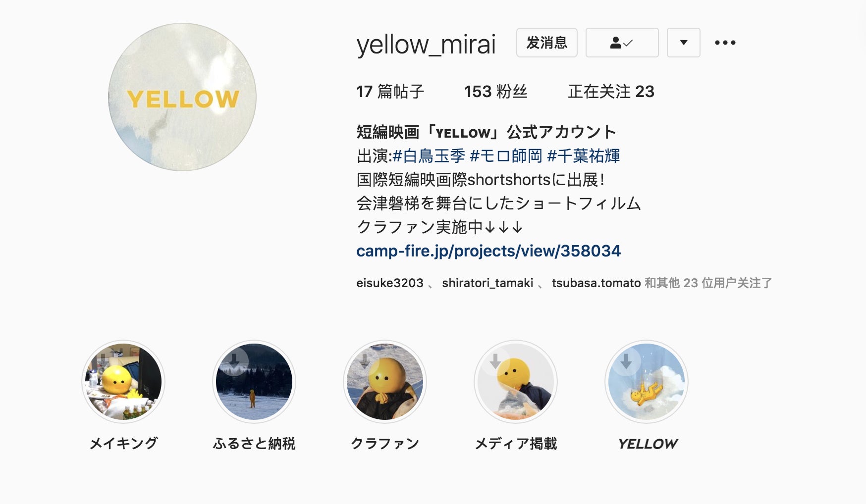The height and width of the screenshot is (504, 866).
Task: Expand the suggested accounts dropdown arrow
Action: coord(683,43)
